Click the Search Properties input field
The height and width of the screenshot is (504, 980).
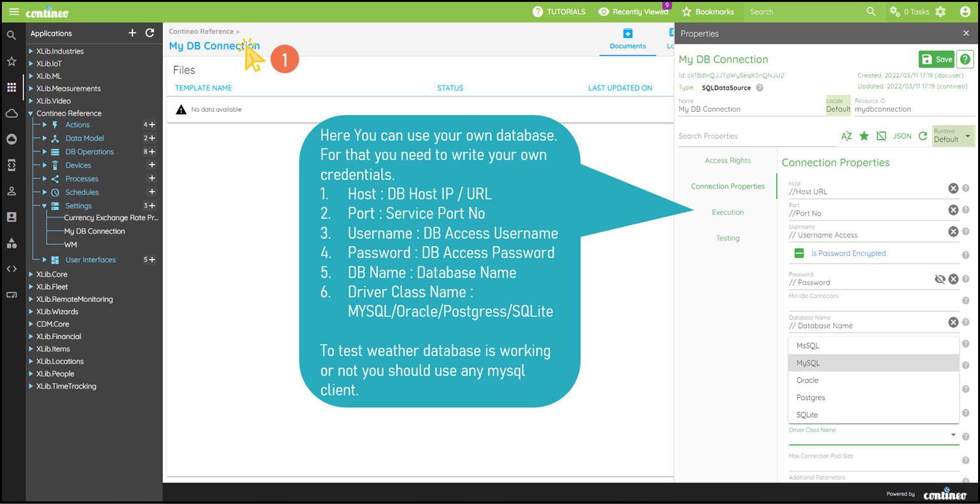pyautogui.click(x=753, y=136)
